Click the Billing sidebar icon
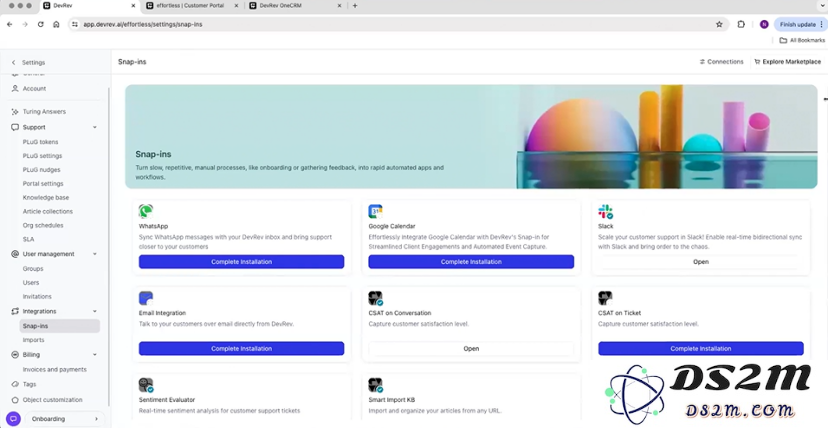828x428 pixels. click(15, 355)
